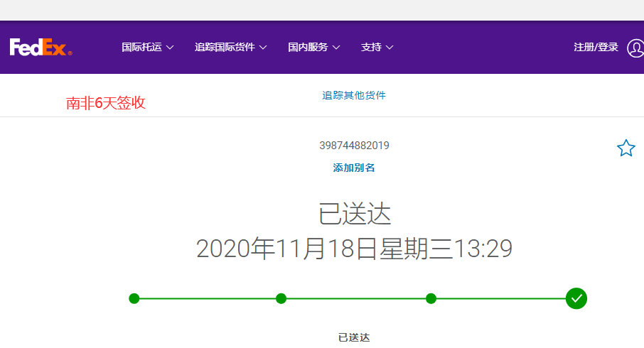Open the user profile icon
This screenshot has height=348, width=644.
(635, 48)
